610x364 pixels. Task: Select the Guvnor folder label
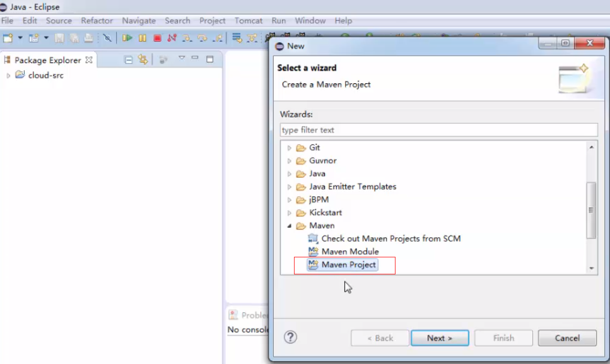322,161
